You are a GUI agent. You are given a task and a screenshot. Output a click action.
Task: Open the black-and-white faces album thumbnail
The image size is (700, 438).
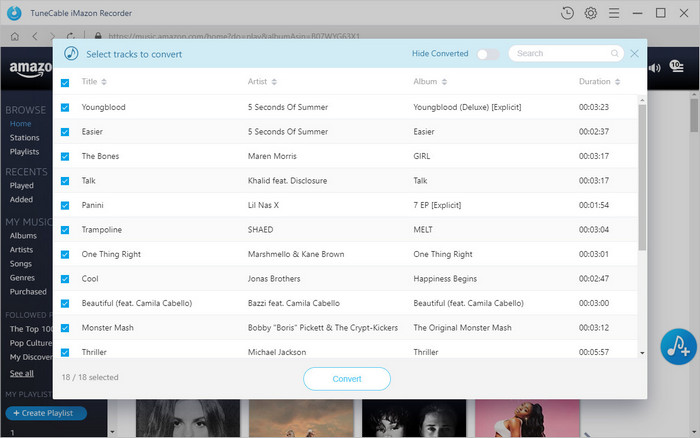pos(414,418)
